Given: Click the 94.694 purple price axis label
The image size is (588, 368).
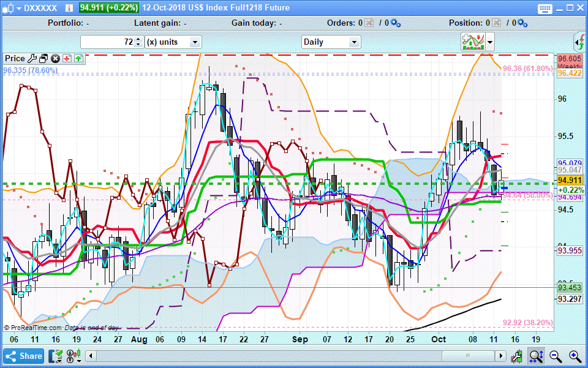Looking at the screenshot, I should (570, 197).
